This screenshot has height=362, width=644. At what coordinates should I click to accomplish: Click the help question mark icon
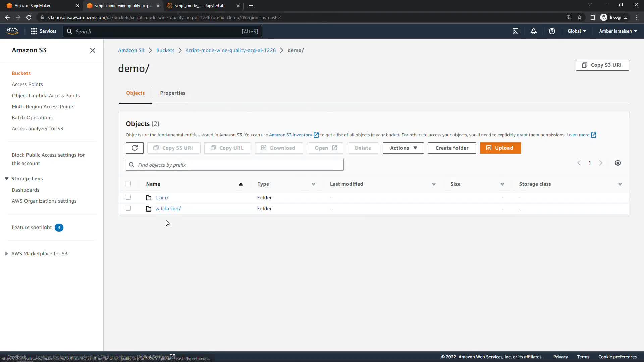point(552,31)
